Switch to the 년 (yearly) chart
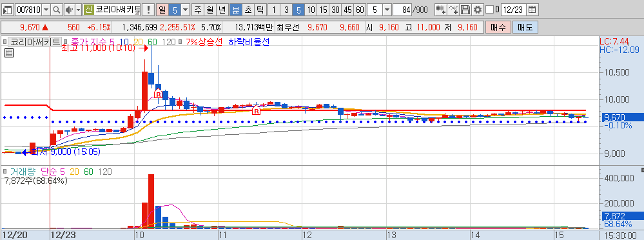 pos(222,10)
